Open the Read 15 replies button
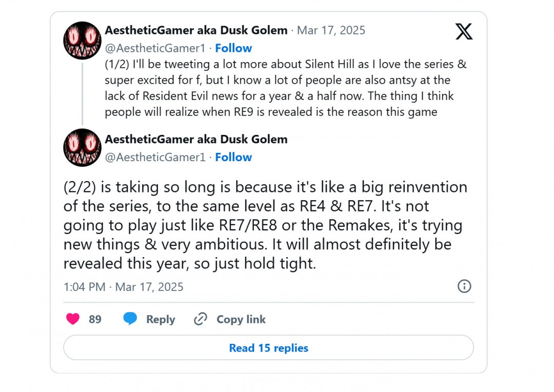 (268, 348)
